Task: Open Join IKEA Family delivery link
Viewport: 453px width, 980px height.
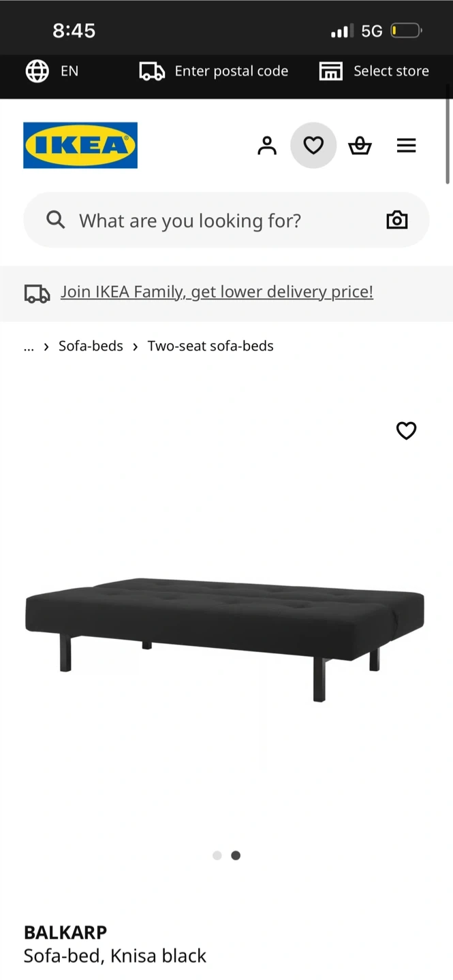Action: (217, 292)
